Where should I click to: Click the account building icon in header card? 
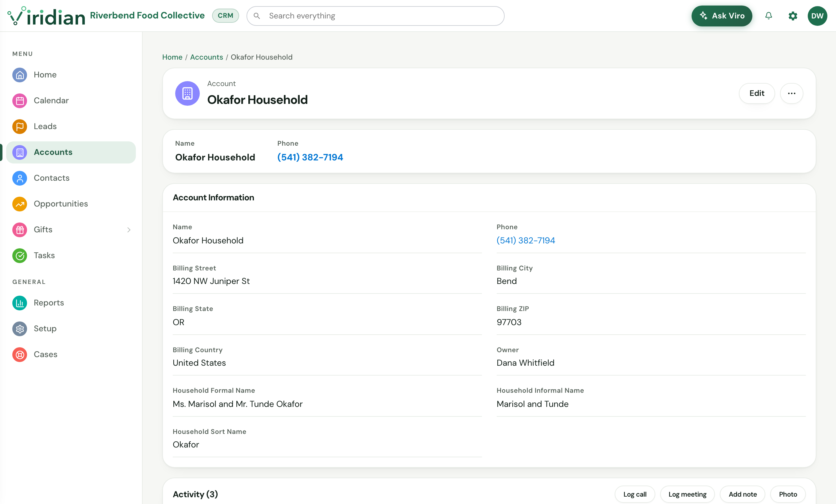[187, 93]
